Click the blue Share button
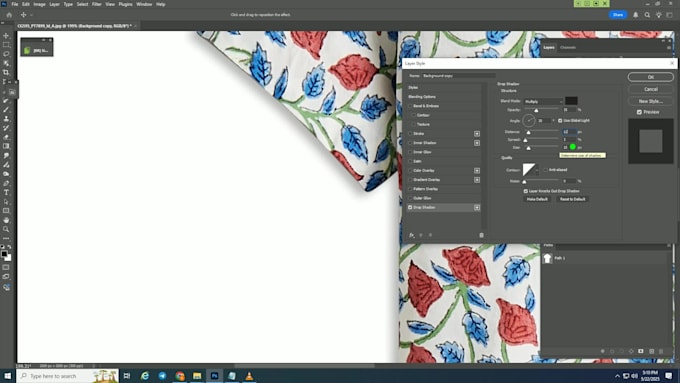This screenshot has width=680, height=383. 618,15
